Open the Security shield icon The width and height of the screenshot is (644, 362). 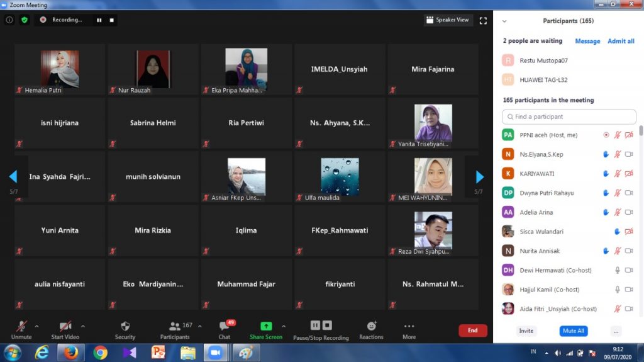pyautogui.click(x=125, y=326)
